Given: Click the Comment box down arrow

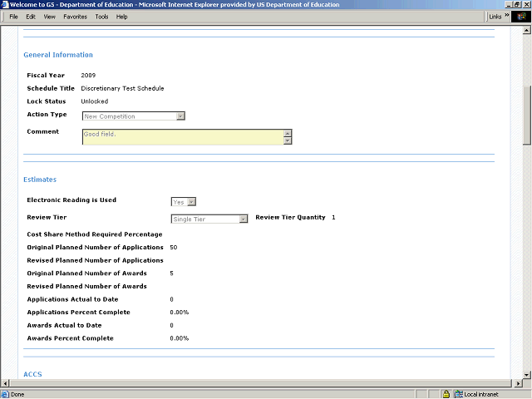Looking at the screenshot, I should point(288,140).
